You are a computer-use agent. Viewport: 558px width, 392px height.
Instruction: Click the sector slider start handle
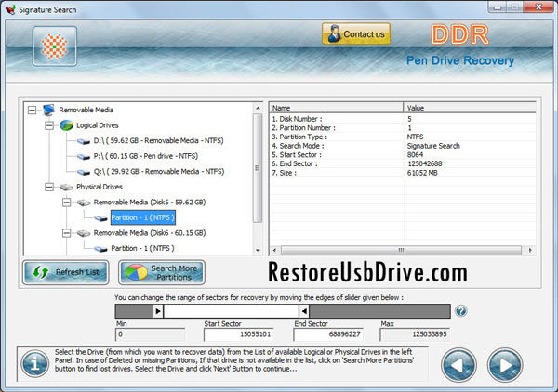[158, 311]
